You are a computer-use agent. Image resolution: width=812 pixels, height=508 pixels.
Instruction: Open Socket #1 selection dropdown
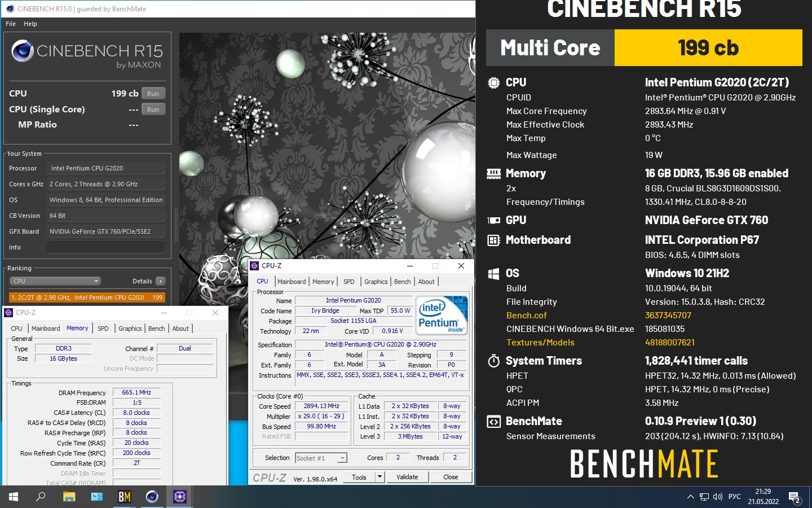click(x=321, y=458)
